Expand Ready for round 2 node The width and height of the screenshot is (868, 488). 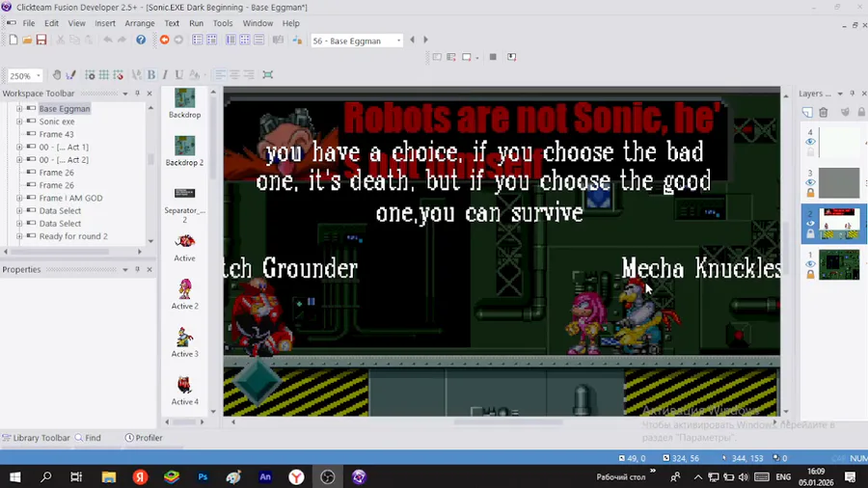(19, 235)
